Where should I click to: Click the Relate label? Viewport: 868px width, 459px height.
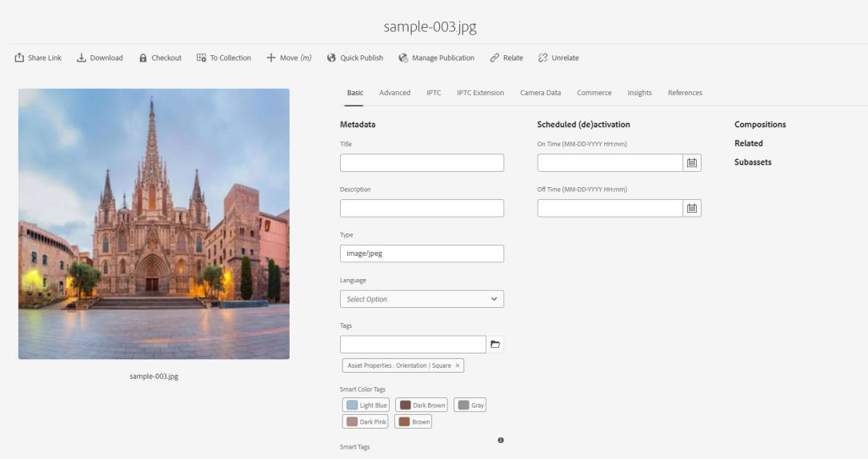(x=513, y=58)
